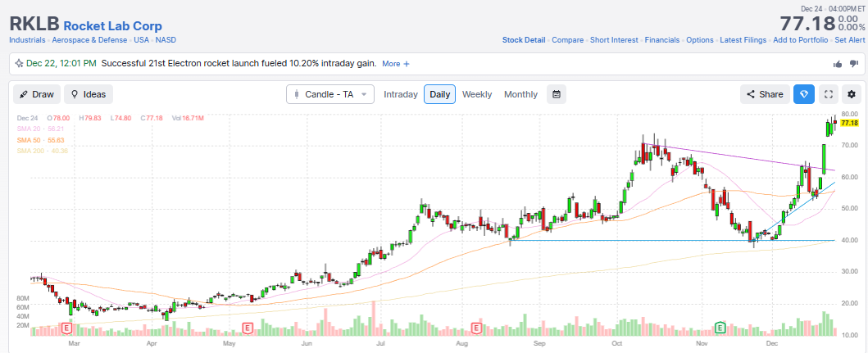
Task: Open the Aerospace & Defense industry link
Action: tap(89, 40)
